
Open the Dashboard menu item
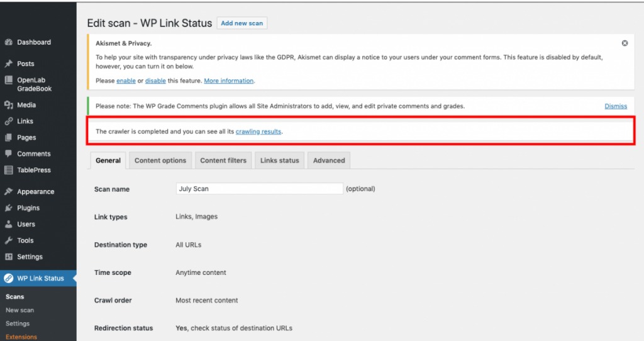(x=34, y=42)
